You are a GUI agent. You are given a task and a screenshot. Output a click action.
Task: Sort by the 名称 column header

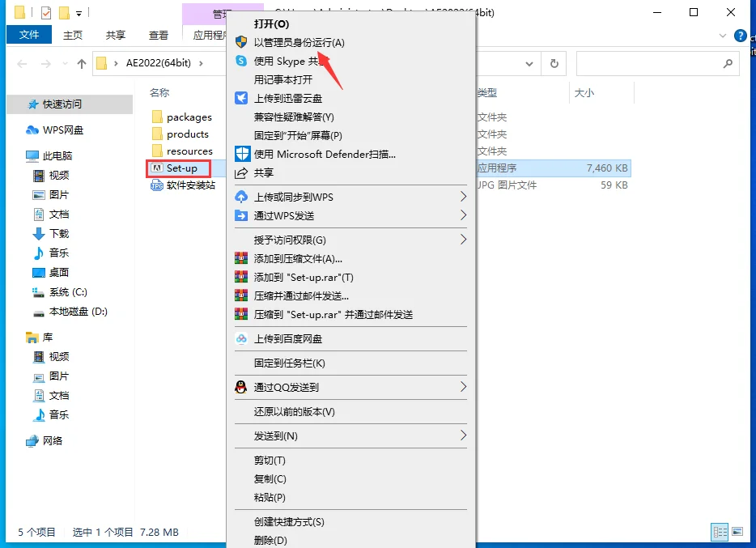coord(159,92)
